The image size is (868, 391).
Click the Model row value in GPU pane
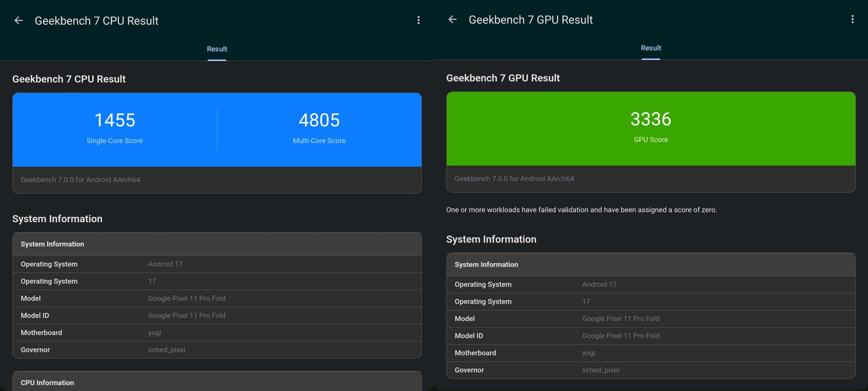pyautogui.click(x=621, y=318)
